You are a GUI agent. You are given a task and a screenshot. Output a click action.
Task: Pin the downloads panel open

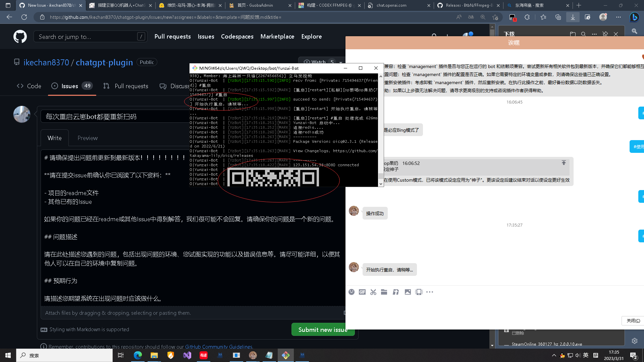point(605,34)
